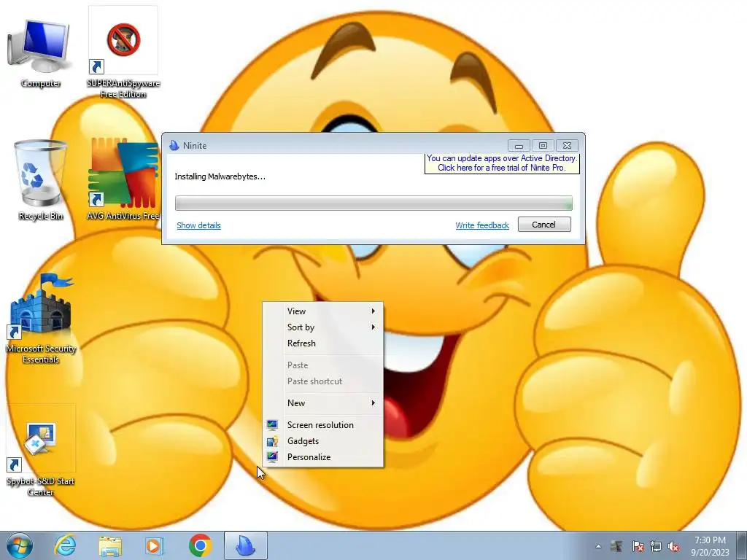This screenshot has width=747, height=560.
Task: Open Windows Media Player from taskbar
Action: pos(154,545)
